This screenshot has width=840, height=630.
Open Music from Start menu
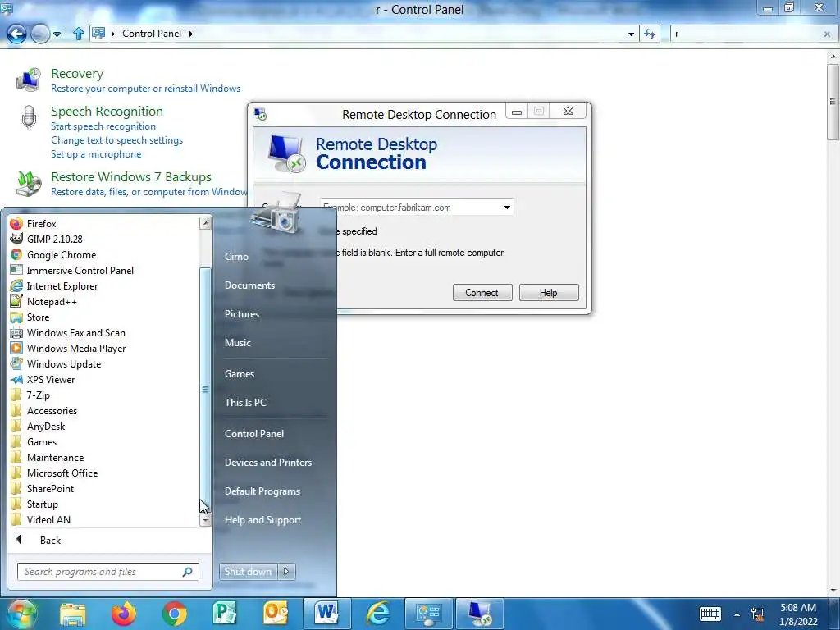237,342
